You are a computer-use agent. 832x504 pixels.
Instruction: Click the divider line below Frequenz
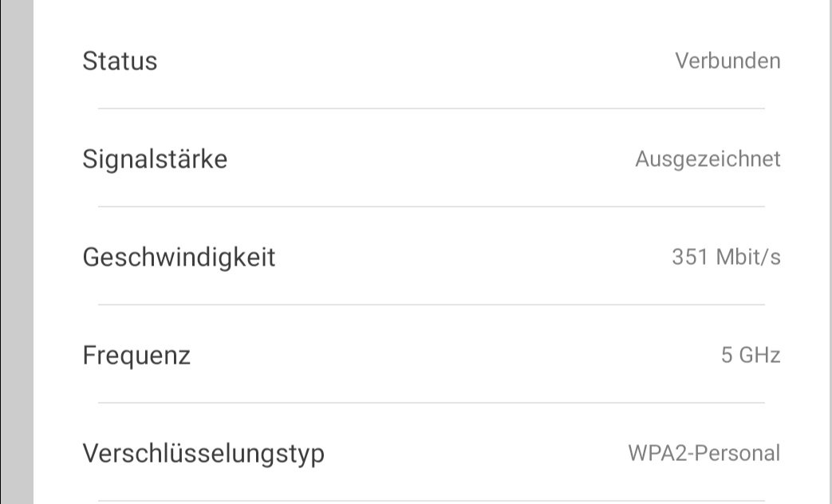(432, 403)
